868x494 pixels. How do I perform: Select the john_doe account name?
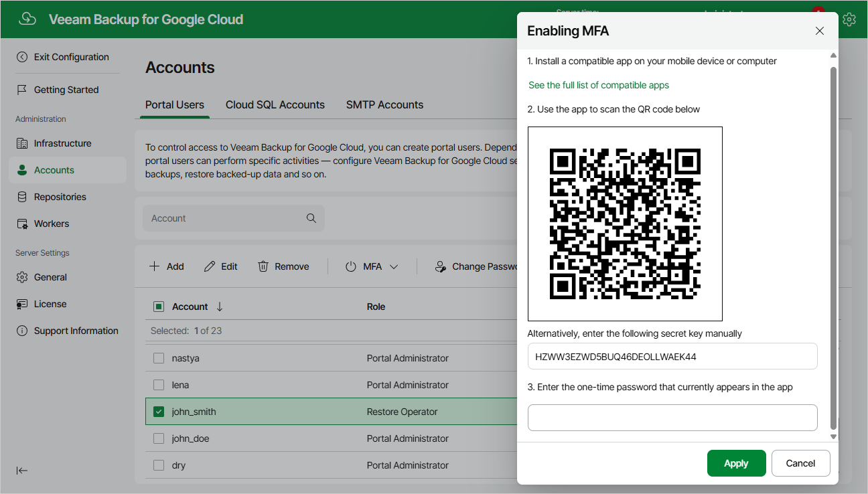click(191, 438)
